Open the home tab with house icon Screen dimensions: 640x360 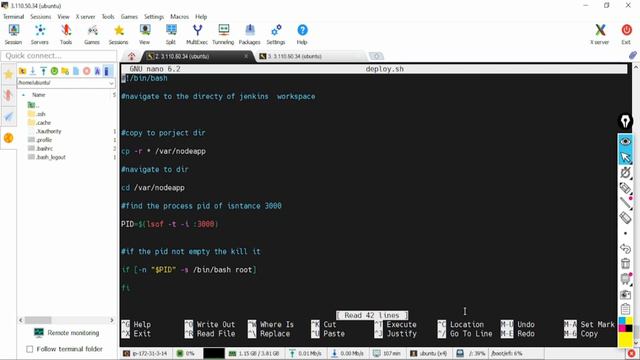coord(131,56)
